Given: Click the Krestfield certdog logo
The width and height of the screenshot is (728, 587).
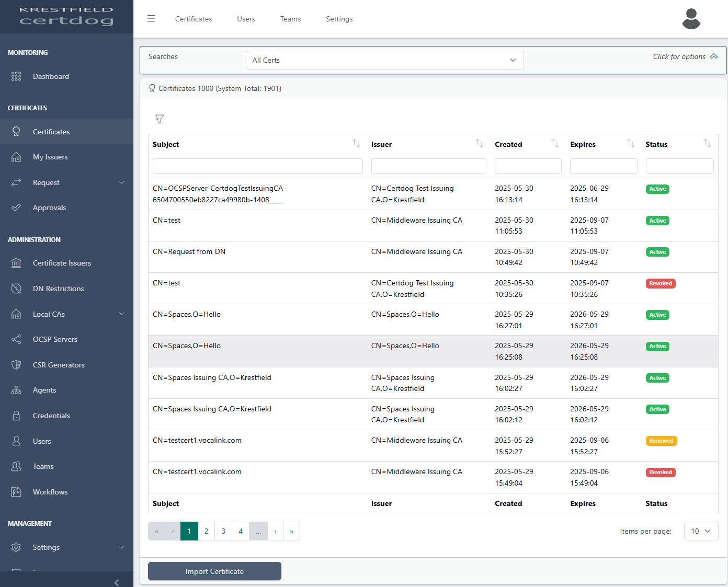Looking at the screenshot, I should coord(66,17).
